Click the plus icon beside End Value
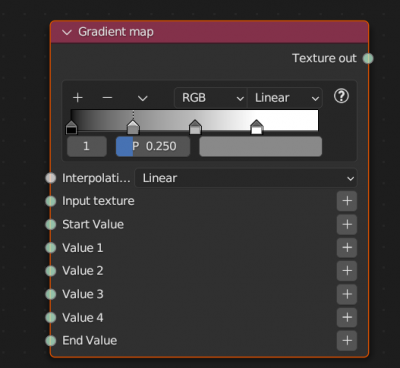 347,340
